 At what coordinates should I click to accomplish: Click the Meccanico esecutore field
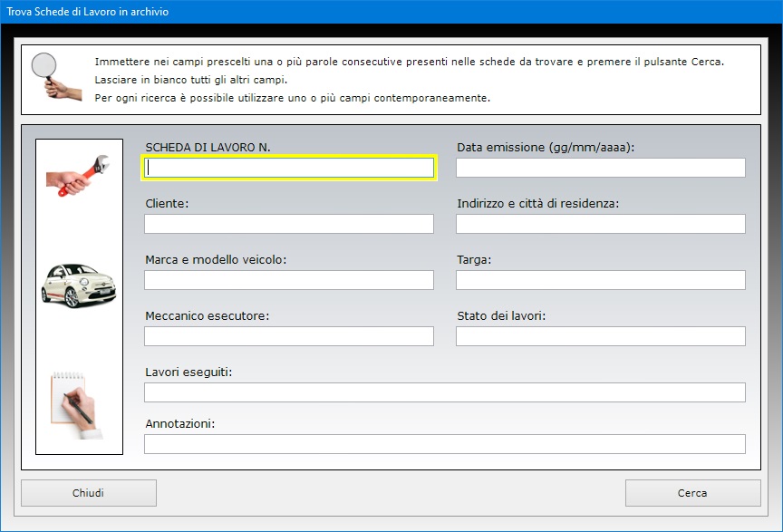(289, 336)
